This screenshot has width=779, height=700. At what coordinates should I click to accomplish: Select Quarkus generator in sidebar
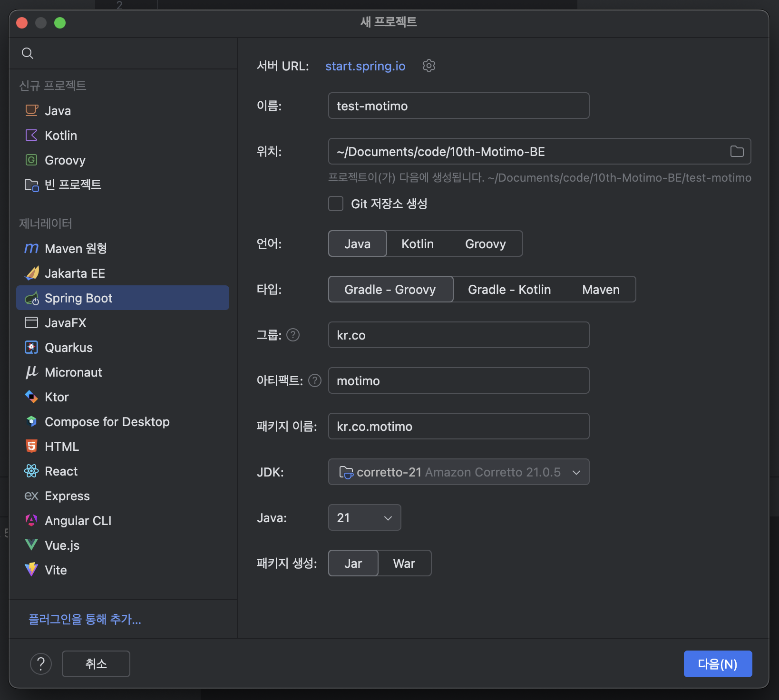[x=123, y=347]
